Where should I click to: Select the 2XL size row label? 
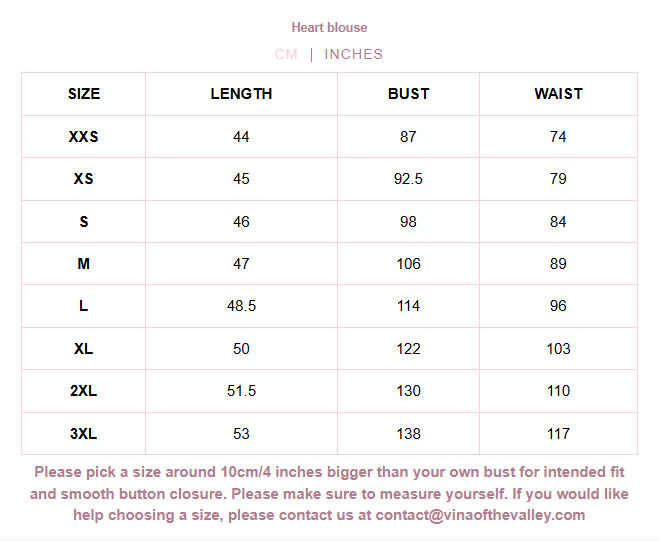point(84,391)
